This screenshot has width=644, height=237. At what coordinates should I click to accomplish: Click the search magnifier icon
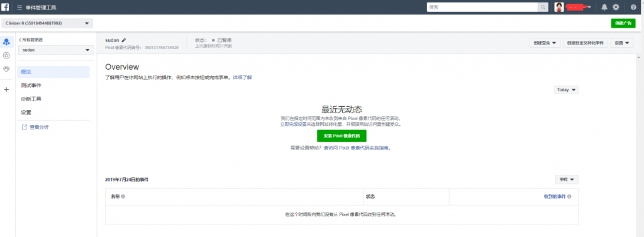pos(543,8)
